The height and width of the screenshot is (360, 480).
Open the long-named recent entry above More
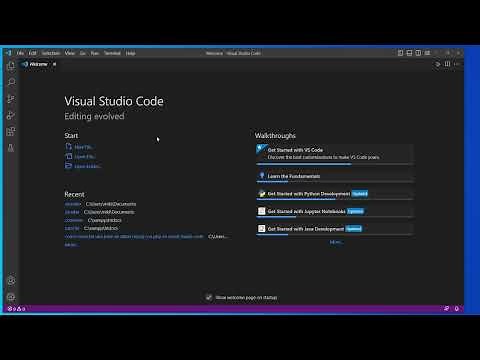(134, 236)
